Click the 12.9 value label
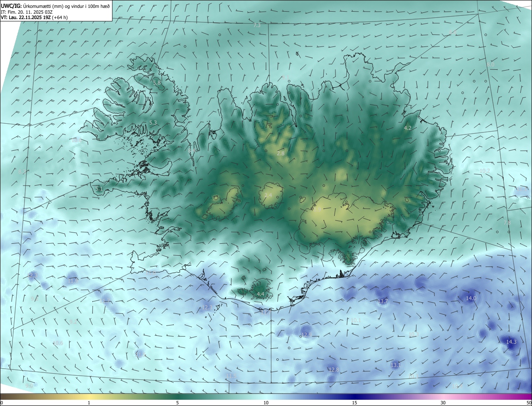 [306, 335]
